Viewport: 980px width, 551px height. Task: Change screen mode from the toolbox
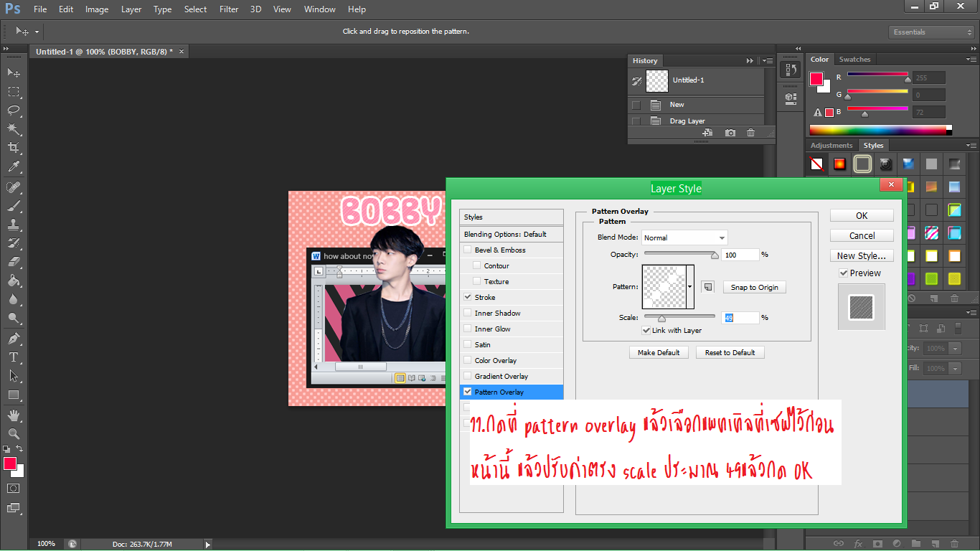pos(14,508)
